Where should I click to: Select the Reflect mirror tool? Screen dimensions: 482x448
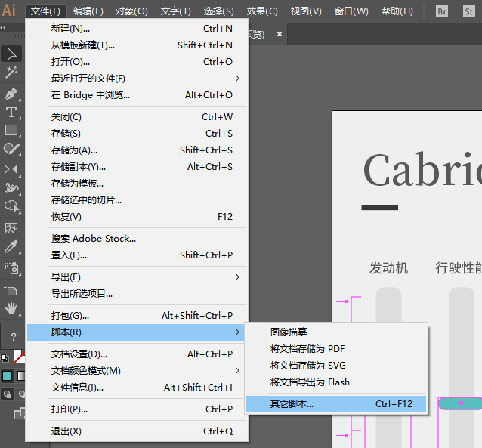(11, 169)
